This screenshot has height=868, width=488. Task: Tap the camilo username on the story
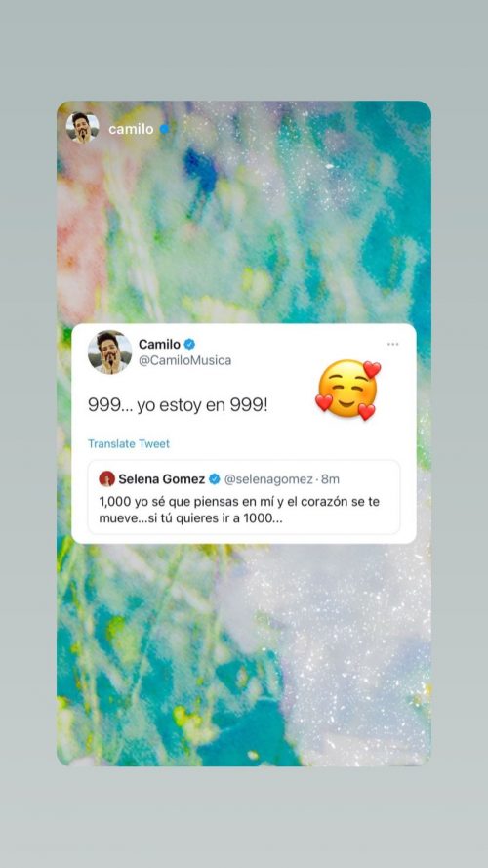coord(131,129)
